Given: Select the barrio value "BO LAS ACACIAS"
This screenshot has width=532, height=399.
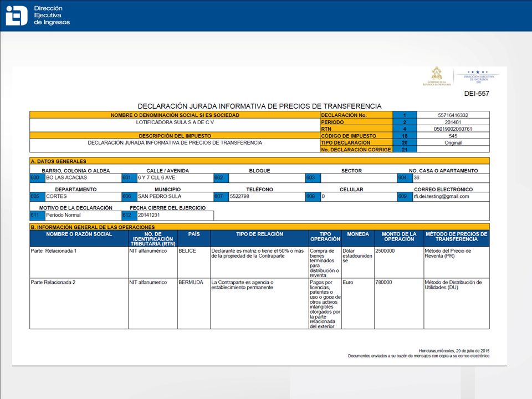Looking at the screenshot, I should coord(66,177).
